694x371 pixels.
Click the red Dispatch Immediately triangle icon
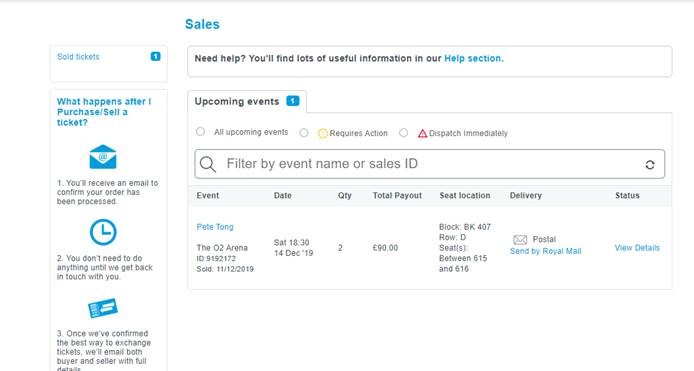click(423, 133)
